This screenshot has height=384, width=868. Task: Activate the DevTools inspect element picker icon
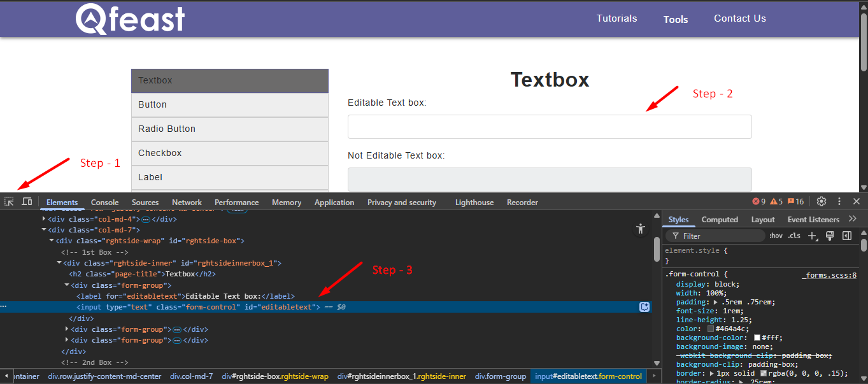point(9,201)
